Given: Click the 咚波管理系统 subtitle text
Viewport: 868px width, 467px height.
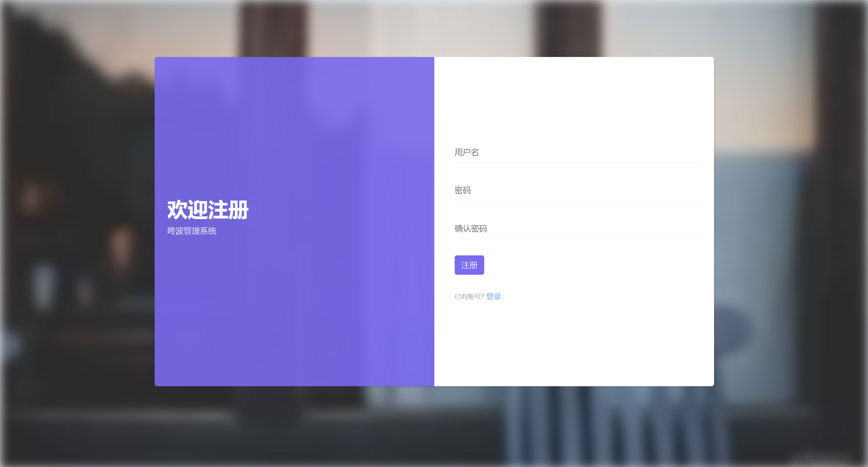Looking at the screenshot, I should 192,231.
